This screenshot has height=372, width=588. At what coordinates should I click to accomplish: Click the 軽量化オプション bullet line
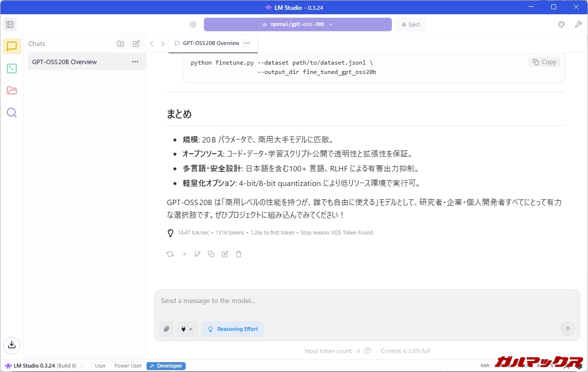click(x=301, y=184)
